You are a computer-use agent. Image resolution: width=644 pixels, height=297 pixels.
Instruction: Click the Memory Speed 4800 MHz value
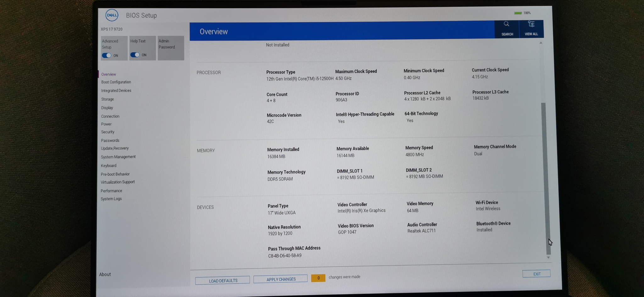[415, 154]
